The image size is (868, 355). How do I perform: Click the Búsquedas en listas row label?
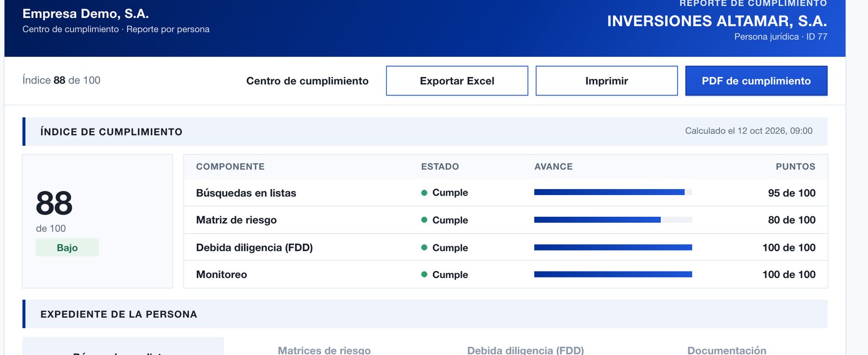coord(246,193)
